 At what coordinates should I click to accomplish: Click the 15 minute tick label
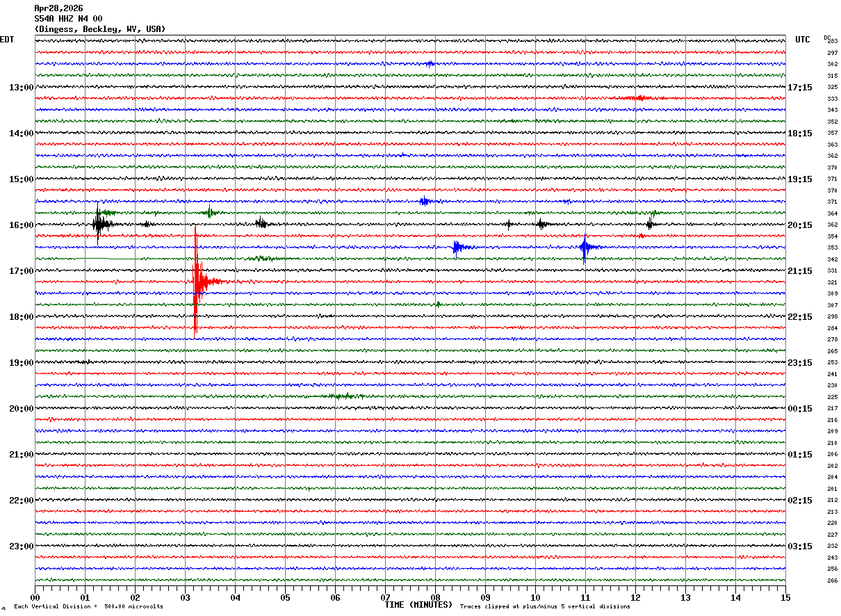pos(785,597)
